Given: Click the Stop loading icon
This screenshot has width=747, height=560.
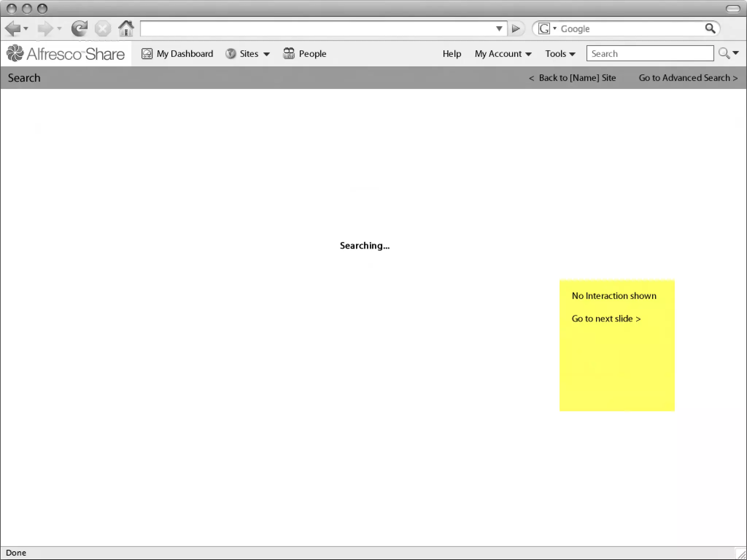Looking at the screenshot, I should coord(102,28).
